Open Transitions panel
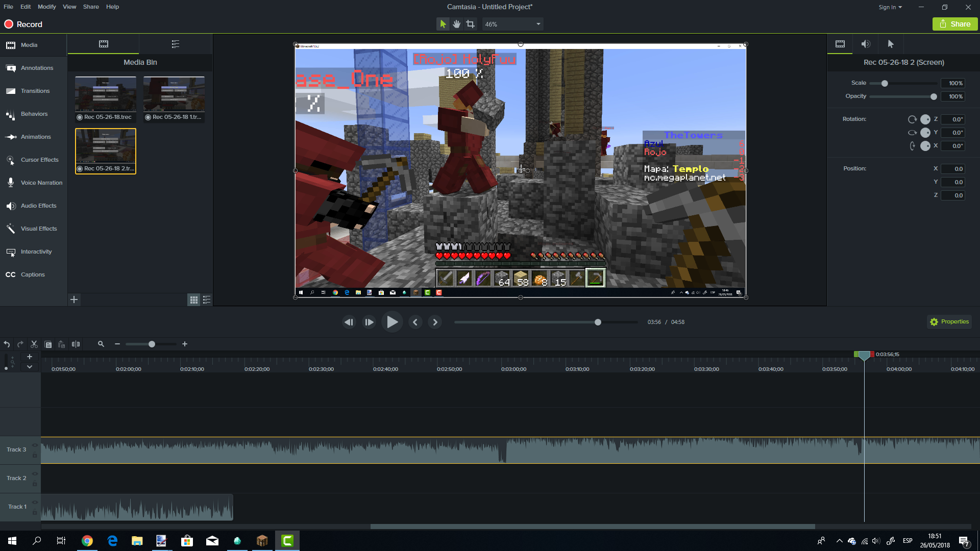This screenshot has height=551, width=980. [33, 91]
